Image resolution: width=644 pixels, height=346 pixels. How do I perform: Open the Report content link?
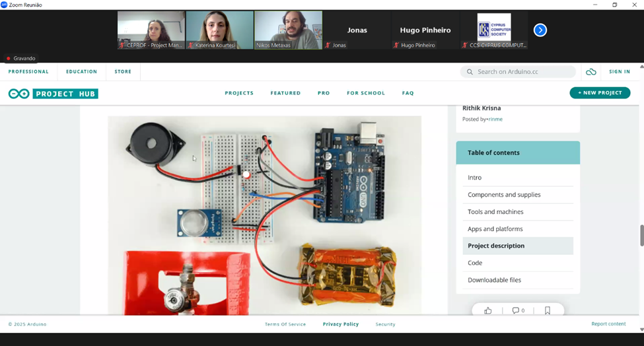tap(608, 324)
